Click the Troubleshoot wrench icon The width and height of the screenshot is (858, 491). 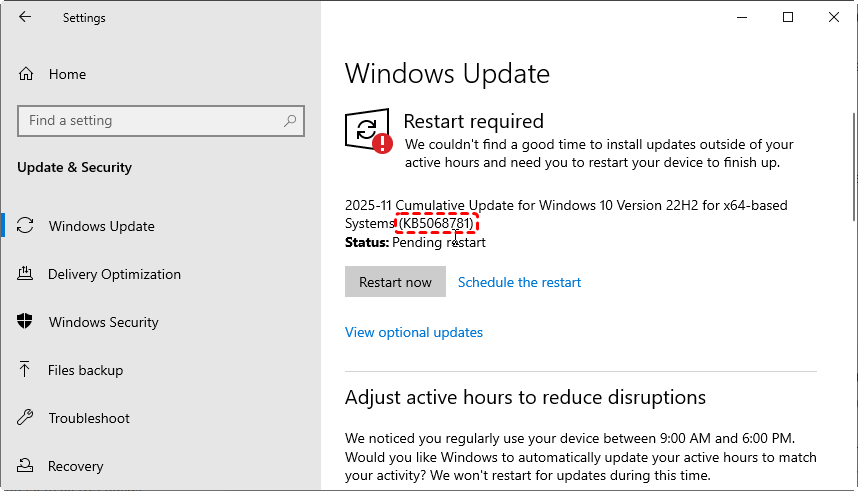pos(26,418)
